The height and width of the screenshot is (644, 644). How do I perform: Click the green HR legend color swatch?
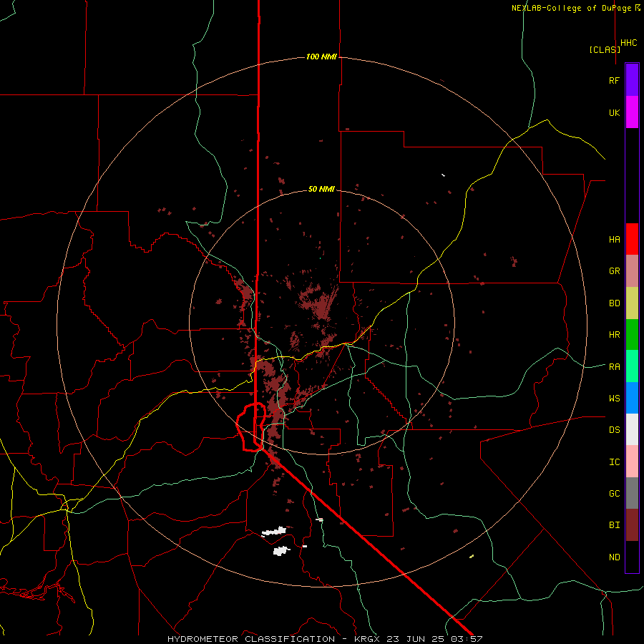[632, 334]
